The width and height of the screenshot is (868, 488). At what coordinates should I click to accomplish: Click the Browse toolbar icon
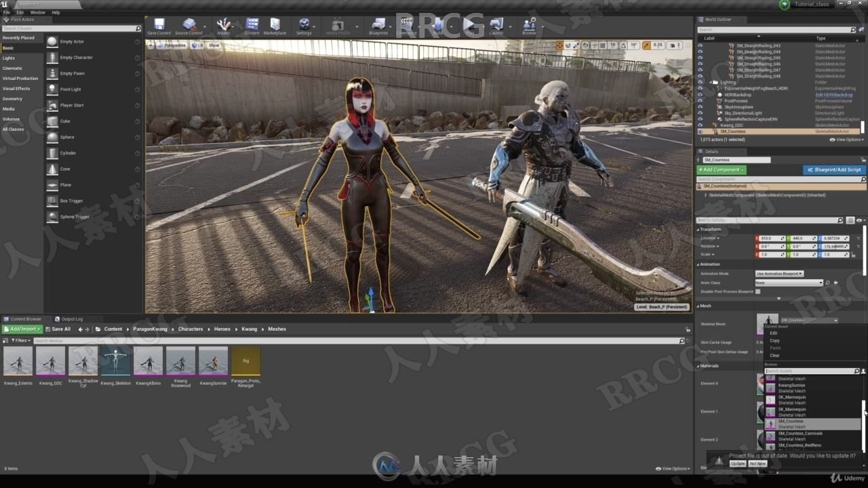[x=529, y=26]
